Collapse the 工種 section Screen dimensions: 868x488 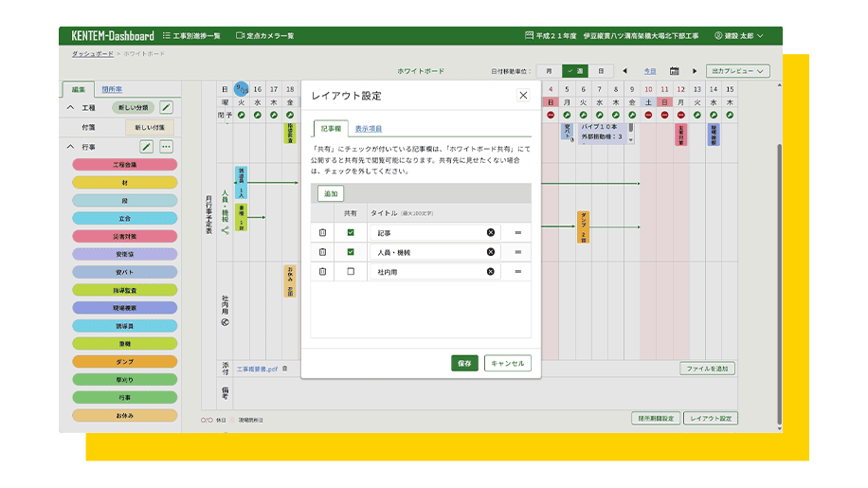(70, 107)
